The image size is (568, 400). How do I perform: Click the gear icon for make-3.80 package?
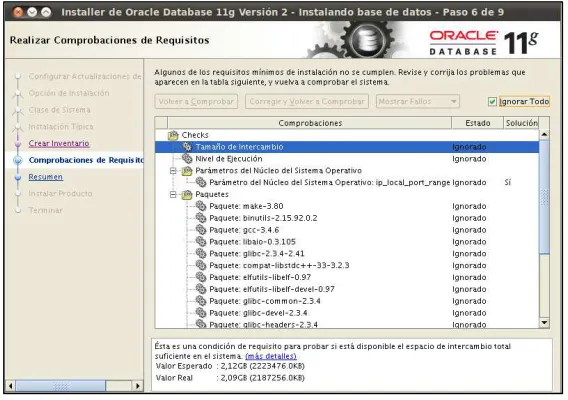pyautogui.click(x=201, y=206)
